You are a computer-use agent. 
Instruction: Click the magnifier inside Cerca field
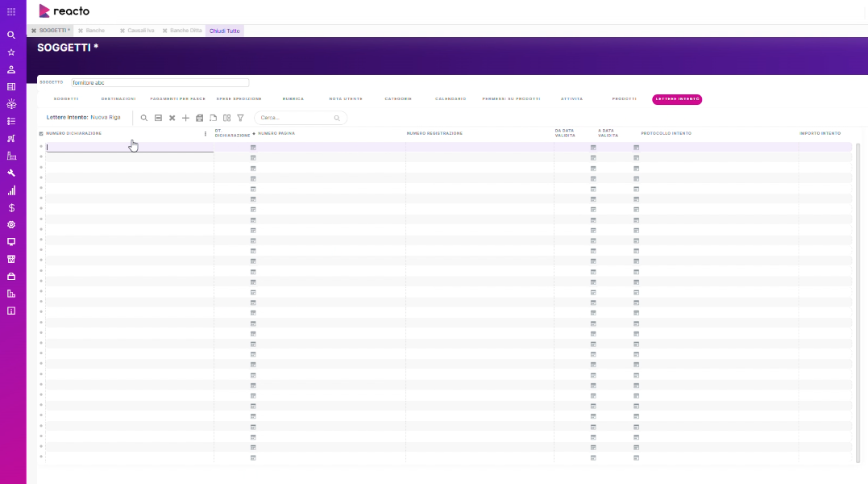click(x=337, y=118)
